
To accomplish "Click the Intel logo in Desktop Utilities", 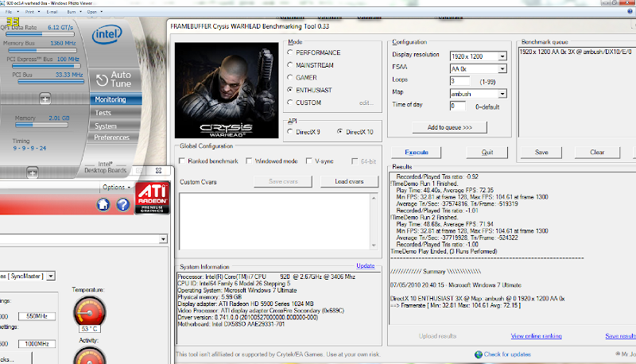I will (107, 35).
